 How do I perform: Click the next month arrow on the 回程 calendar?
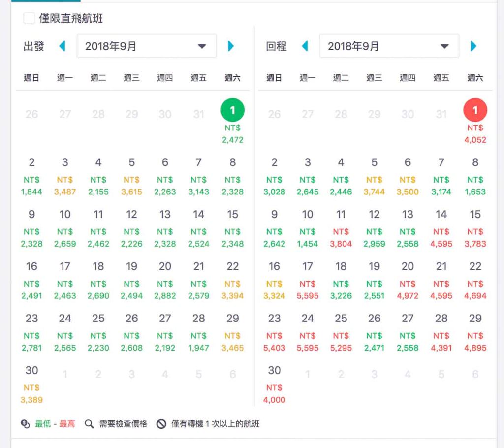tap(473, 45)
